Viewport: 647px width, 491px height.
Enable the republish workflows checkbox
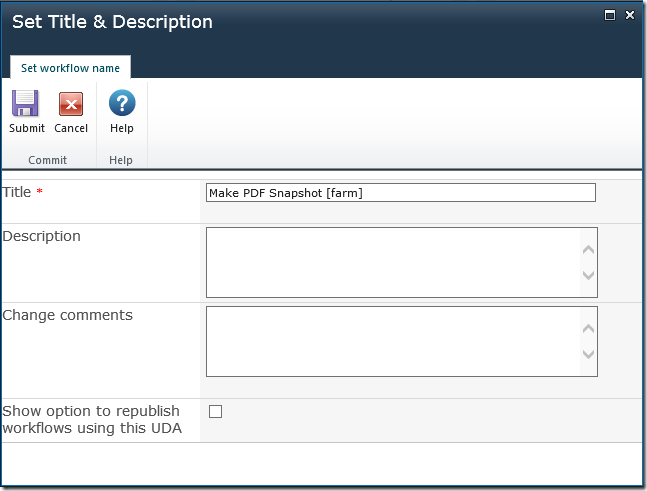pyautogui.click(x=215, y=411)
